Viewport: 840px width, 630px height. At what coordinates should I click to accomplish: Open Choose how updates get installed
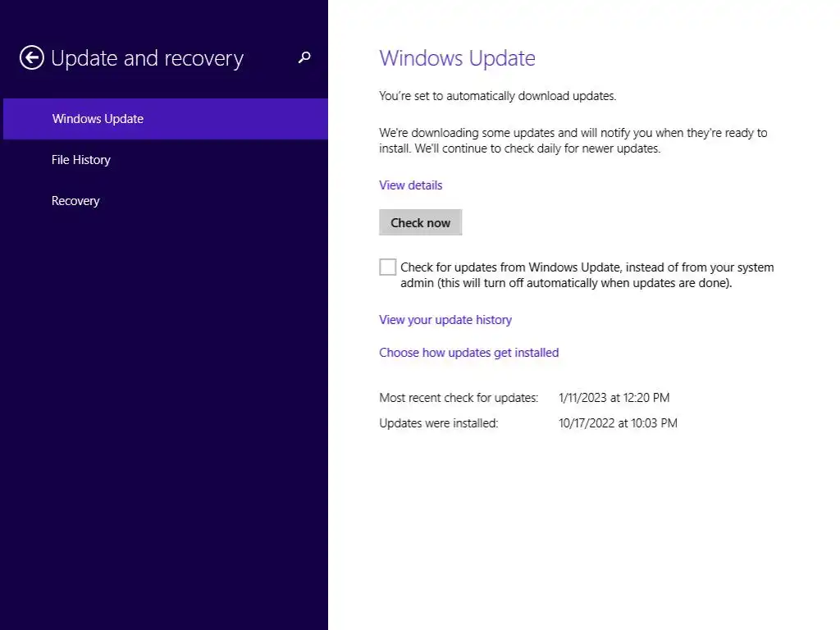[x=468, y=353]
